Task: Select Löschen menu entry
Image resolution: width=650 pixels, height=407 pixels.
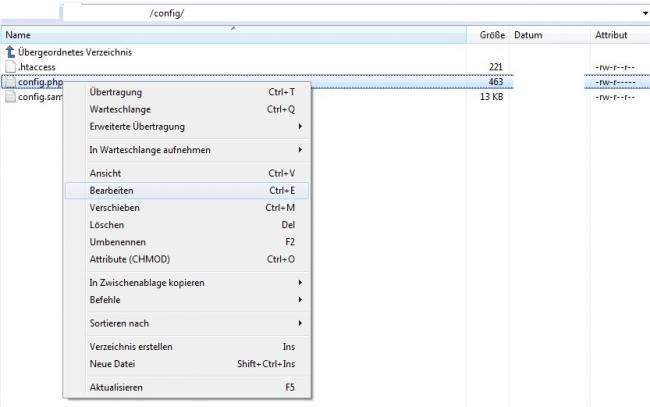Action: pyautogui.click(x=187, y=225)
